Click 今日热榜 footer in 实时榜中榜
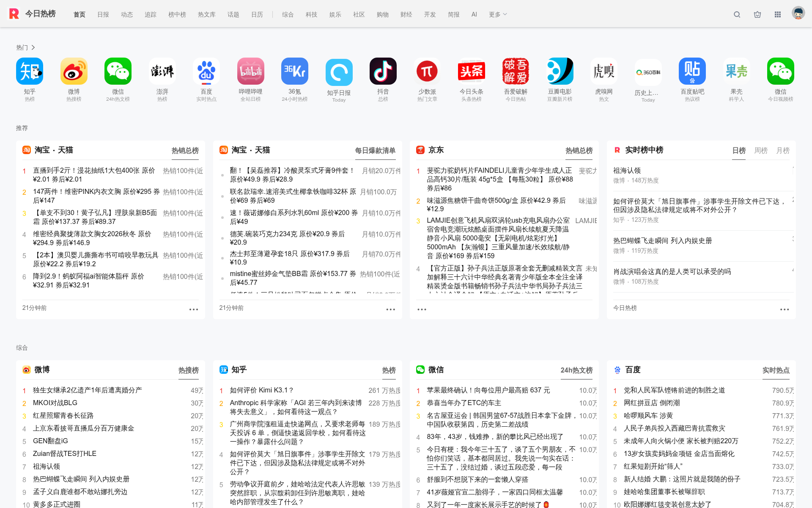The width and height of the screenshot is (812, 508). (625, 308)
